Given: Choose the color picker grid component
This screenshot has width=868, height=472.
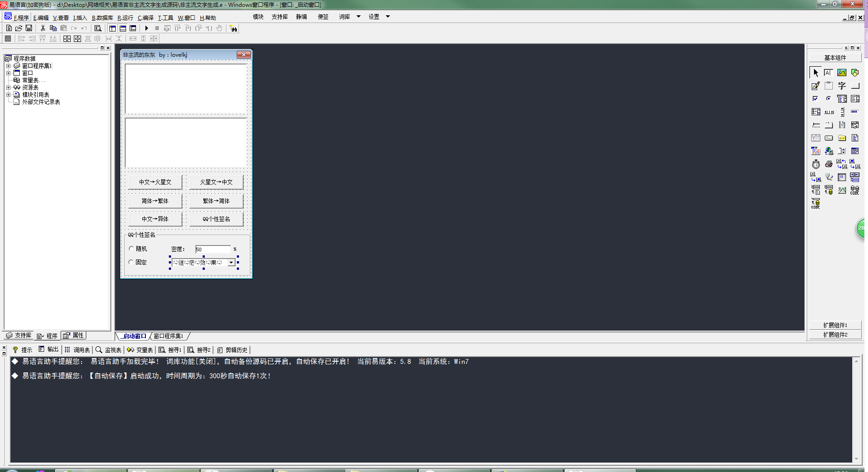Looking at the screenshot, I should pos(815,151).
